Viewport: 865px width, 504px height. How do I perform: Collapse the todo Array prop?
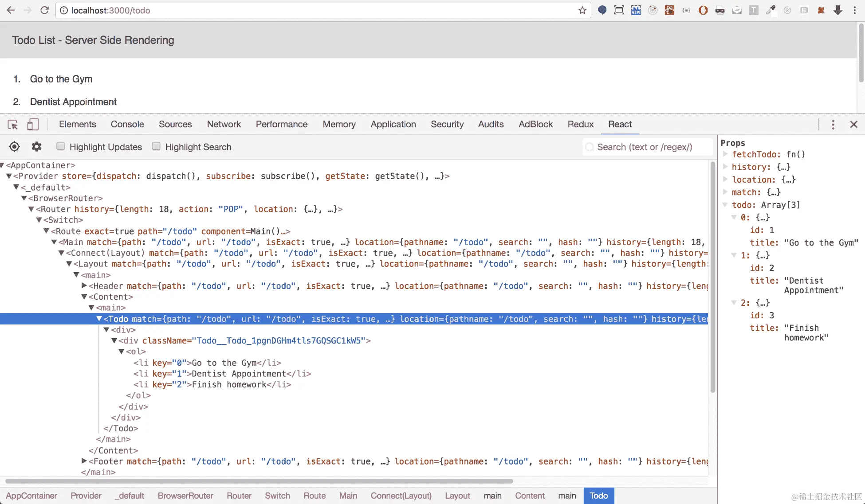(x=726, y=205)
